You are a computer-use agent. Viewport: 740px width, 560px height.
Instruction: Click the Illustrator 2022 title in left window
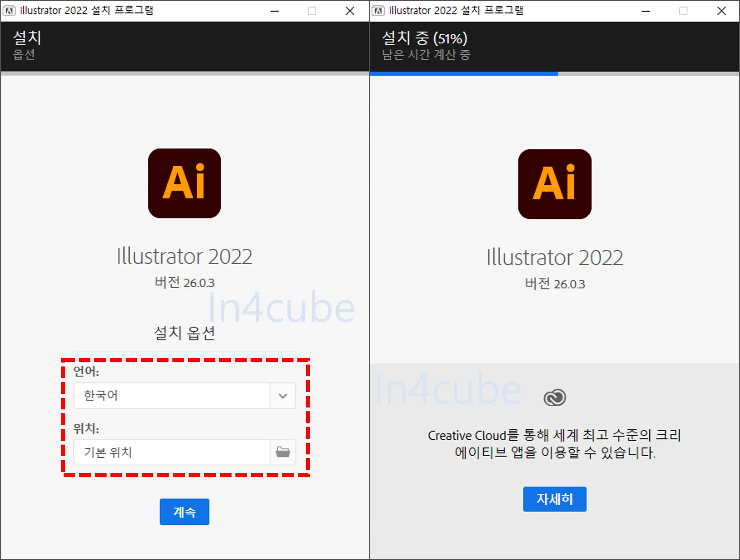pyautogui.click(x=184, y=256)
